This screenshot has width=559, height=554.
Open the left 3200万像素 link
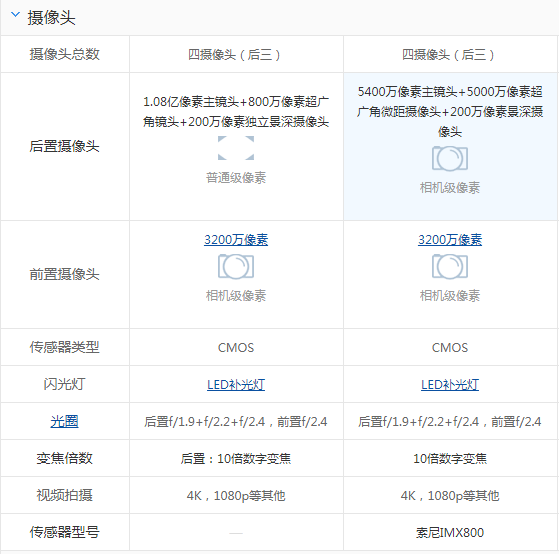pos(236,240)
